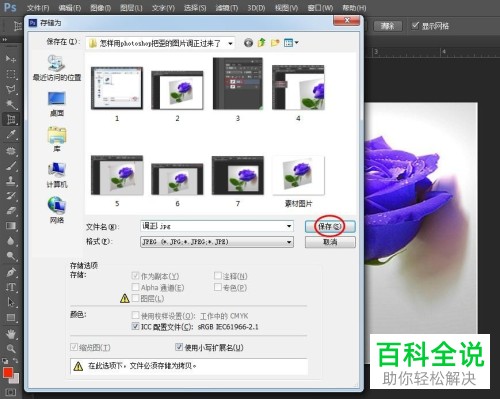The width and height of the screenshot is (500, 399).
Task: Select the Pen tool
Action: (11, 272)
